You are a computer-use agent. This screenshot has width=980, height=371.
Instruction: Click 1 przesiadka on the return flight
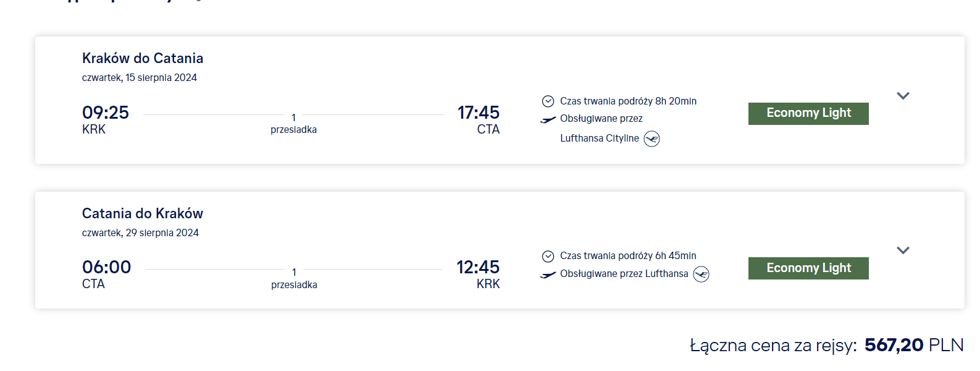click(294, 278)
